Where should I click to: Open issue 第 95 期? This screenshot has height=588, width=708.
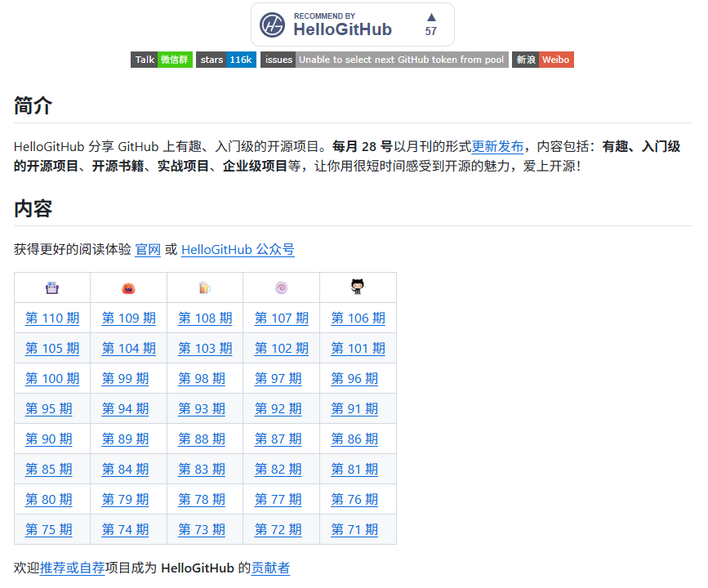point(48,408)
